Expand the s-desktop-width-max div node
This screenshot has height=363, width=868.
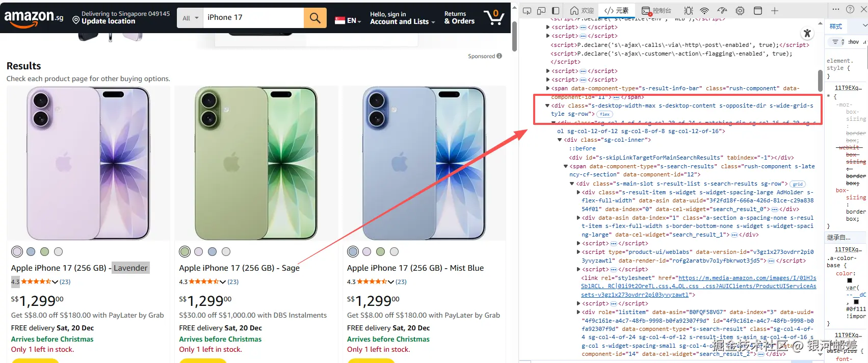(x=547, y=106)
